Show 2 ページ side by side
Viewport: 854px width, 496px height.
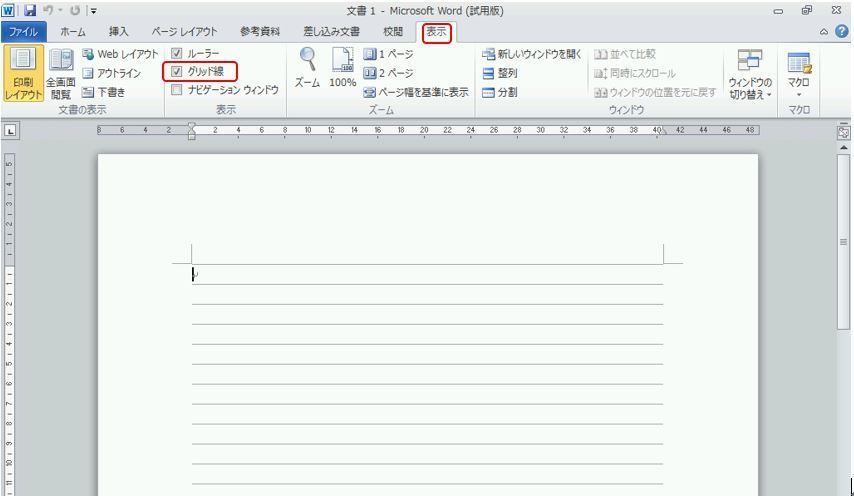tap(388, 73)
